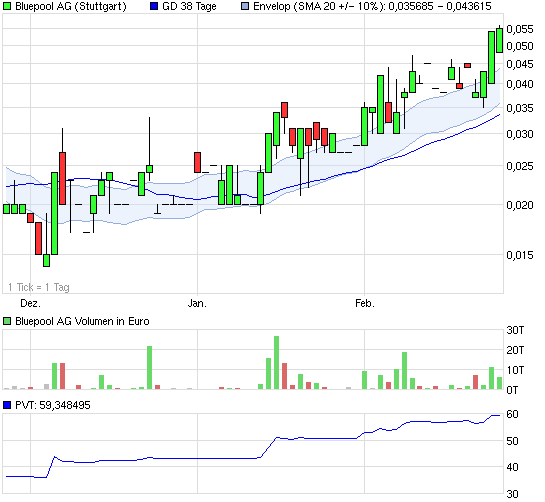This screenshot has height=502, width=545.
Task: Click the 0,055 price axis value
Action: [520, 29]
